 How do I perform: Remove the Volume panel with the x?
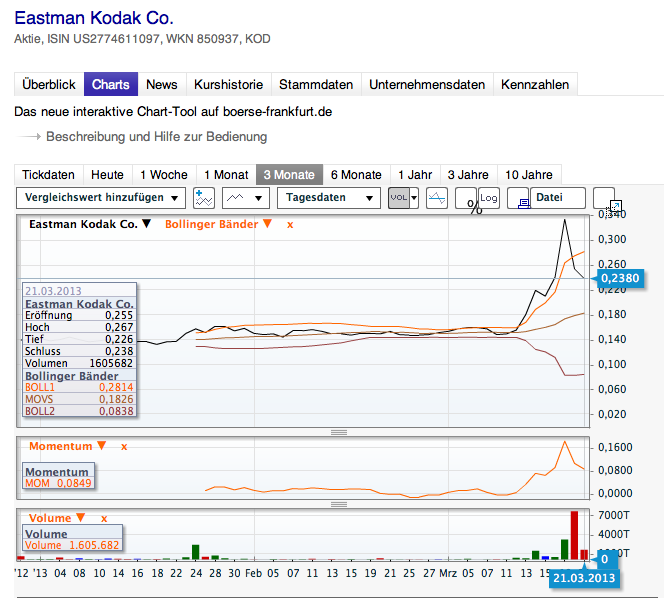[x=104, y=519]
